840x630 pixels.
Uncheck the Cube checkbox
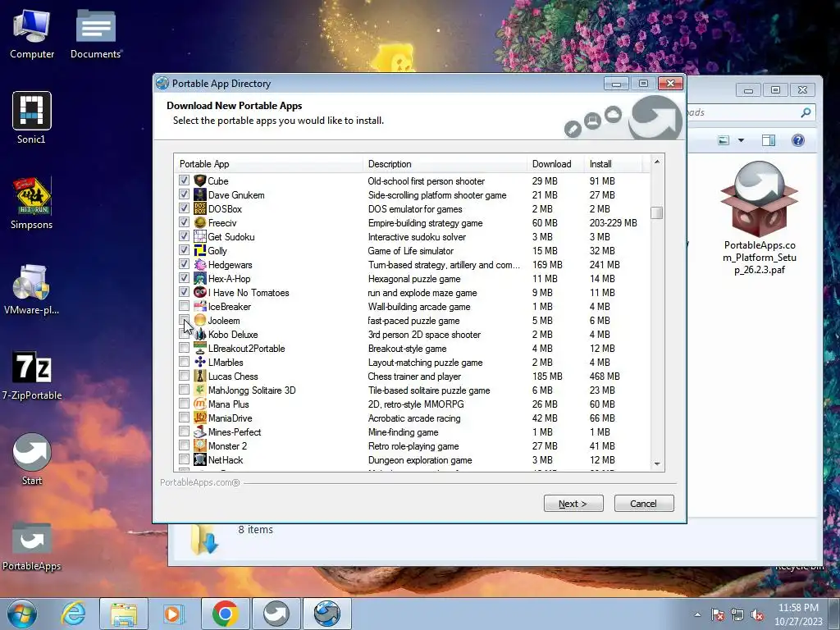185,180
